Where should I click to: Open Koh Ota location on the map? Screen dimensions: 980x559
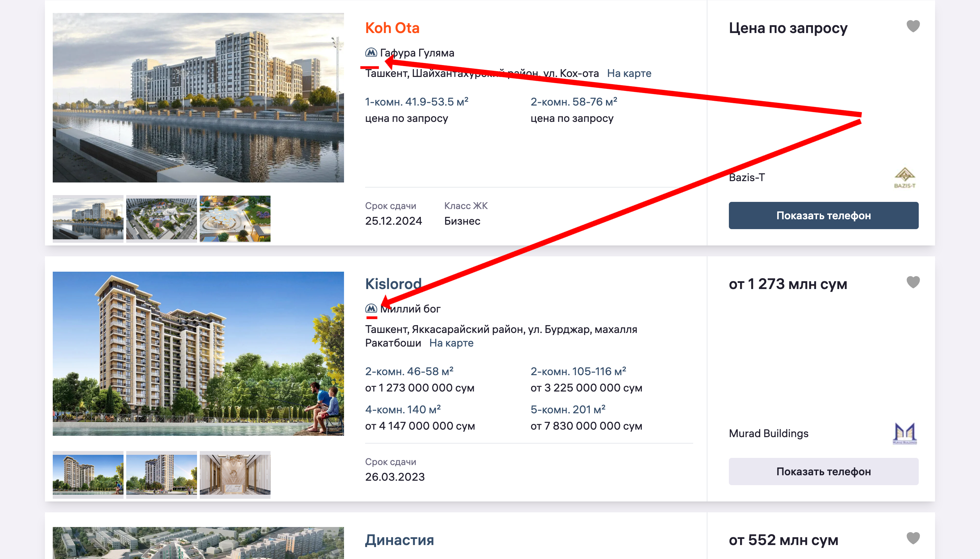click(629, 73)
